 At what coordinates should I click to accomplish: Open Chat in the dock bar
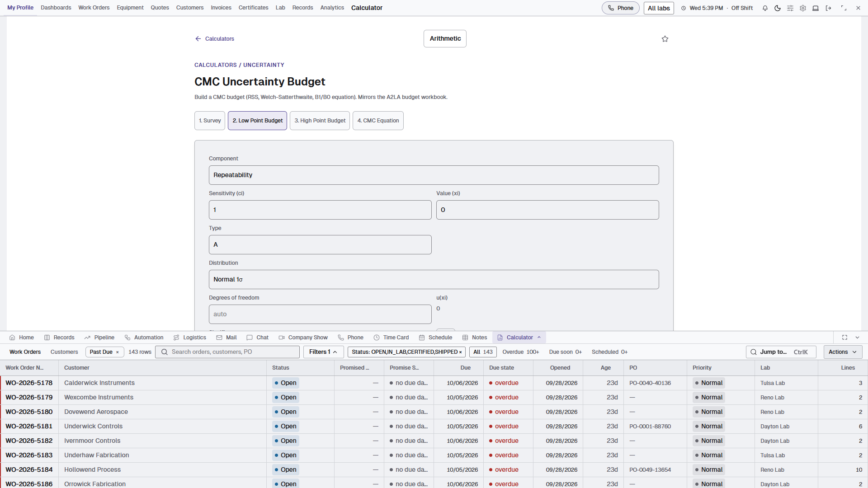point(258,338)
